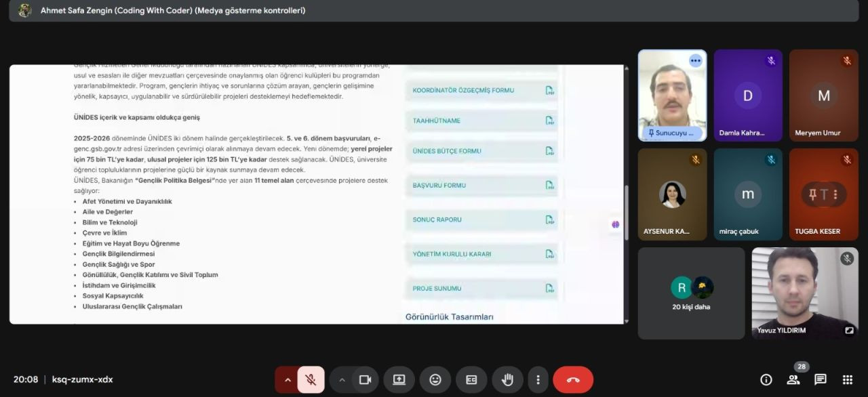Show the participants list
This screenshot has height=397, width=868.
coord(793,379)
